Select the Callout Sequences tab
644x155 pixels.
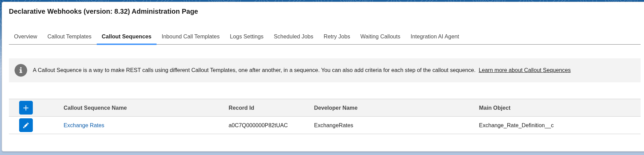(x=126, y=36)
